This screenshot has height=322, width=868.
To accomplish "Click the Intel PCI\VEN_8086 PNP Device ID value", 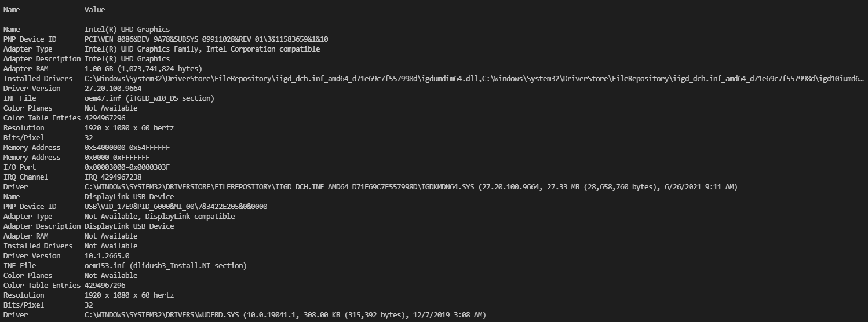I will coord(206,39).
